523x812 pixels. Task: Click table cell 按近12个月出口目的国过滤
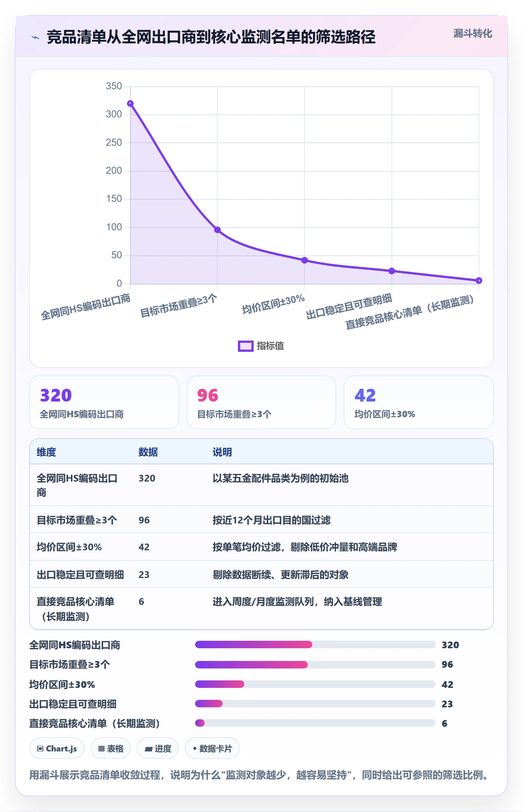click(x=272, y=520)
